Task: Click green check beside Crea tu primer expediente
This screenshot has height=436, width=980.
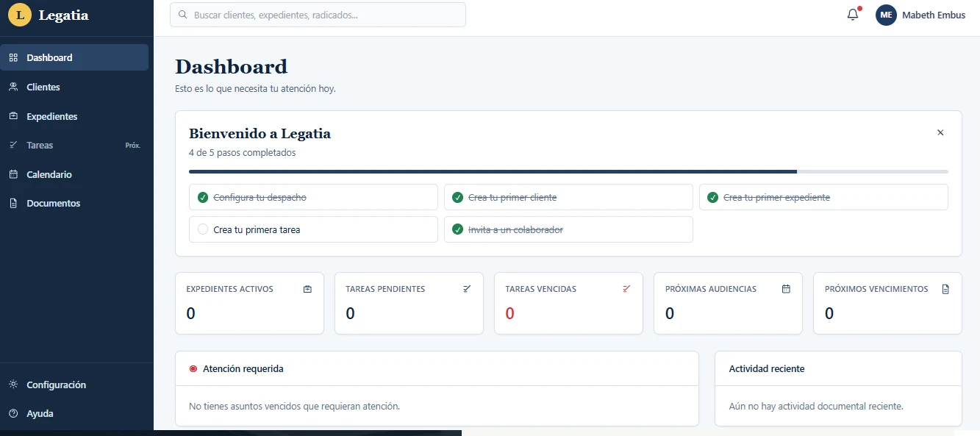Action: 712,197
